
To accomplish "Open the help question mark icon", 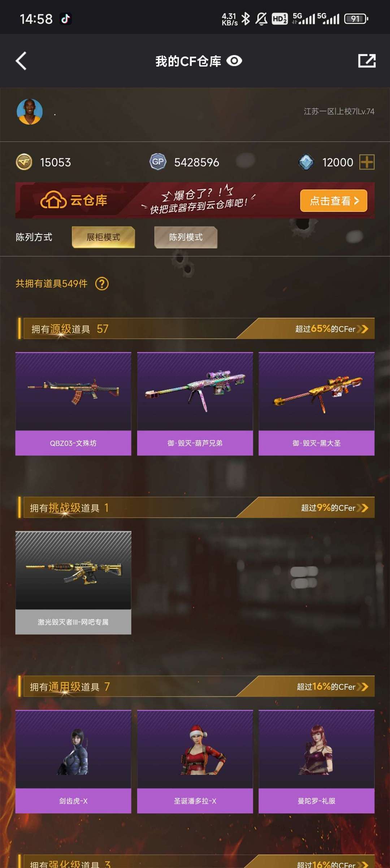I will [102, 284].
